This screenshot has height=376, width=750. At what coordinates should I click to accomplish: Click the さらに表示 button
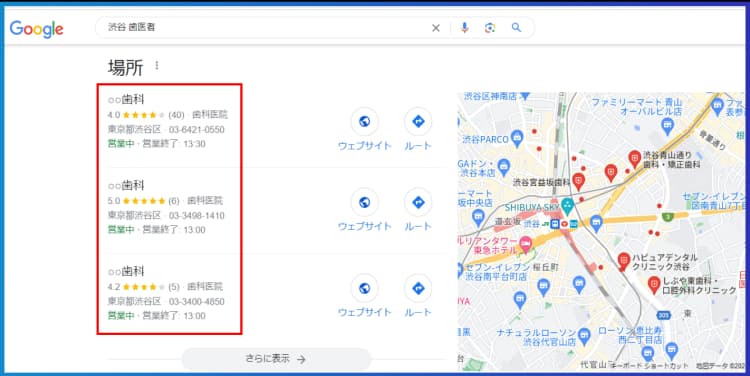coord(276,359)
